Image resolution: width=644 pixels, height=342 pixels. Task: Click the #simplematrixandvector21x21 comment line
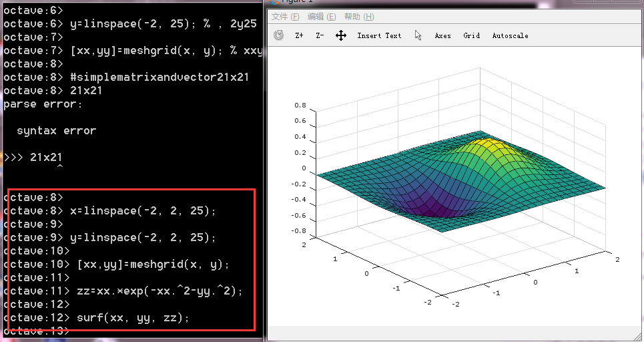[x=127, y=77]
